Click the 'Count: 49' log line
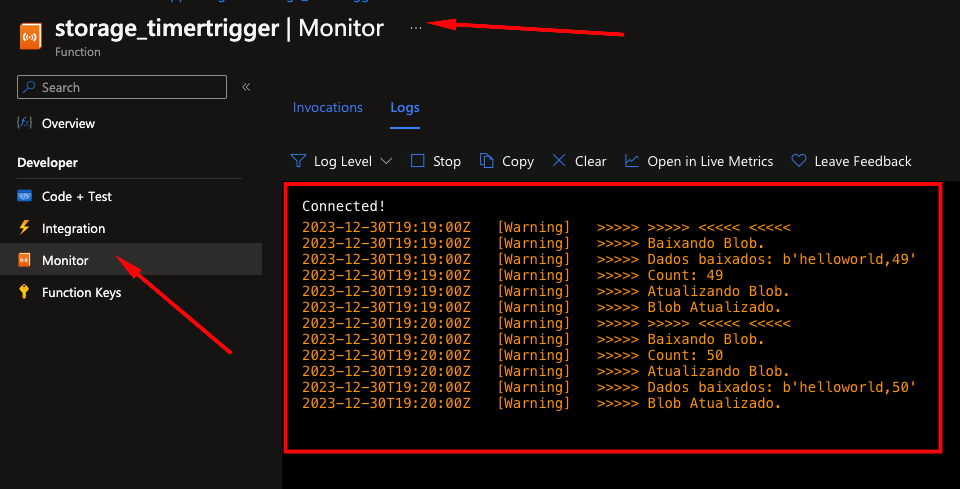This screenshot has width=960, height=489. tap(512, 275)
